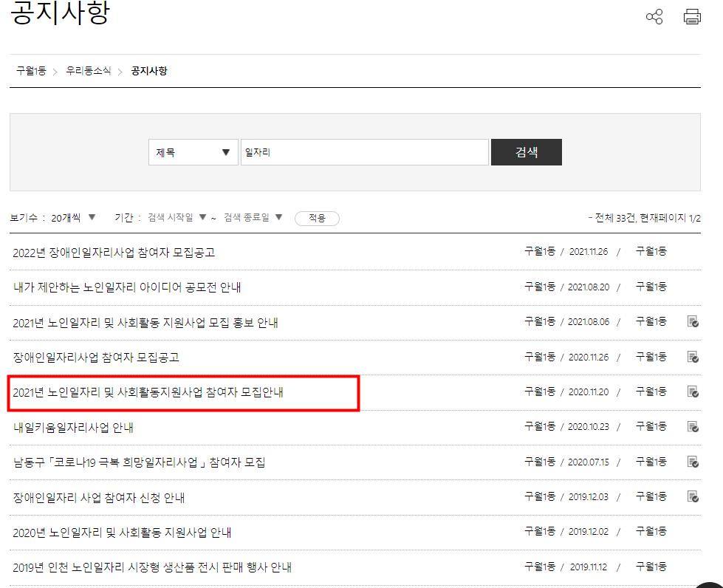The width and height of the screenshot is (723, 588).
Task: Open 2021년 노인일자리 참여자 모집안내 post
Action: [148, 392]
